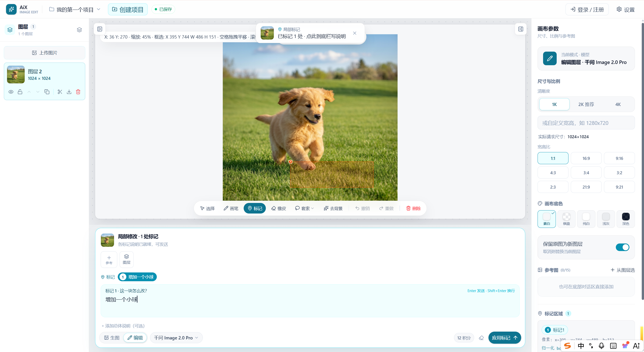Activate the 选择 selection tool
The height and width of the screenshot is (352, 644).
point(207,208)
